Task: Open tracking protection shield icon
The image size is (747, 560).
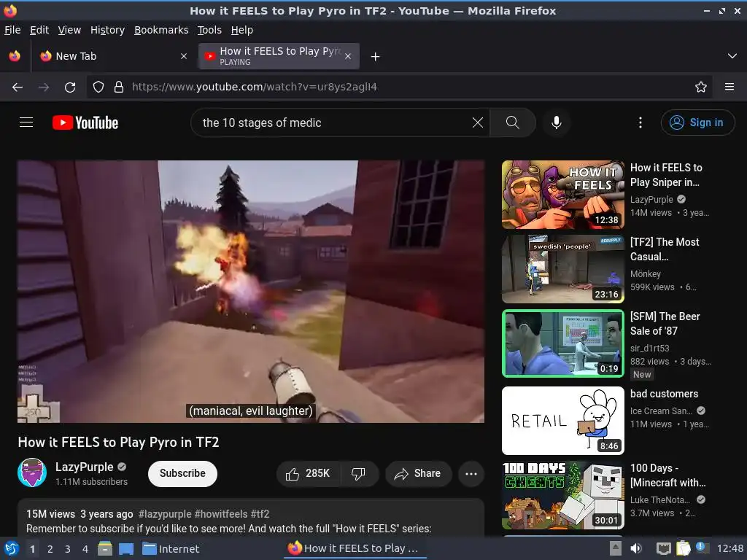Action: pos(98,87)
